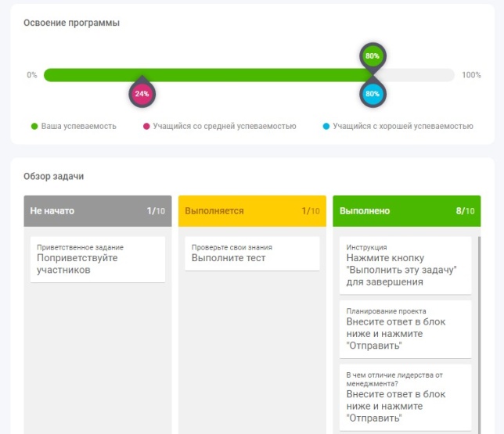Click the green program progress bar
Screen dimensions: 504x434
(x=208, y=75)
